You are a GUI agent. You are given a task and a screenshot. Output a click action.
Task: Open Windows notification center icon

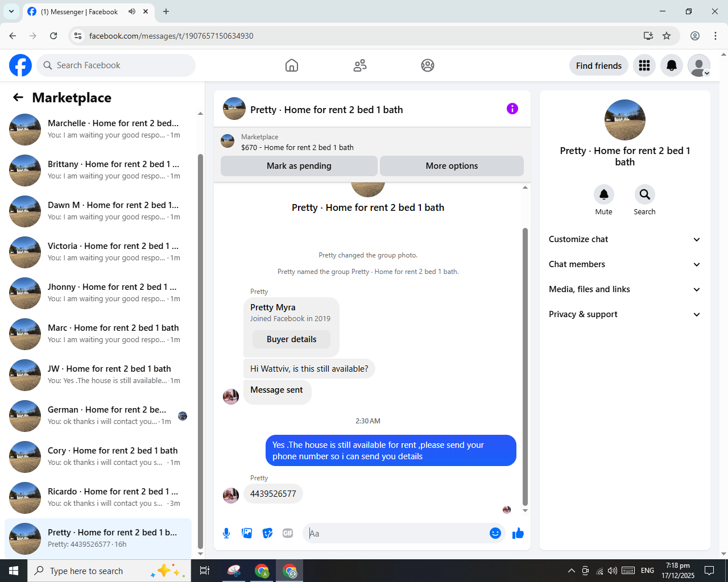click(709, 571)
